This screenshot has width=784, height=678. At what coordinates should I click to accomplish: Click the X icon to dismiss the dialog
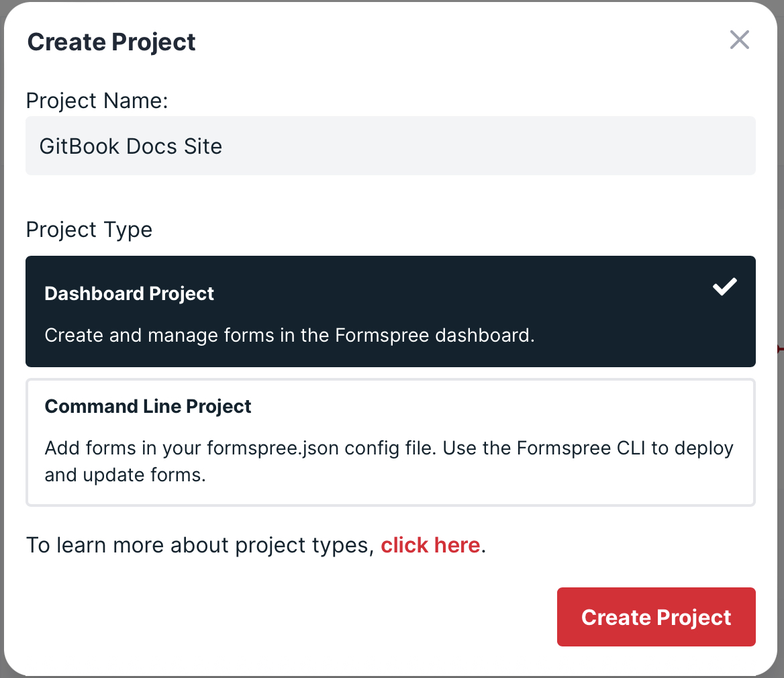[x=739, y=40]
